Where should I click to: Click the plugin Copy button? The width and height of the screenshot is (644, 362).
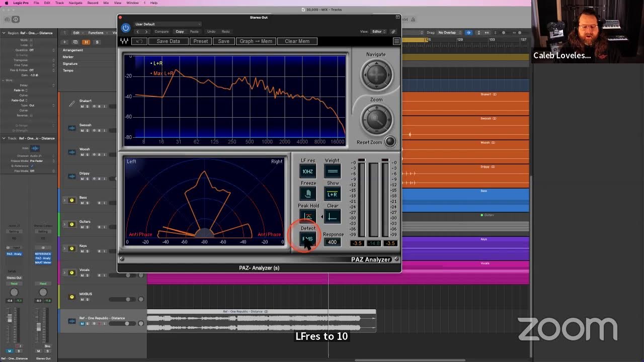180,32
